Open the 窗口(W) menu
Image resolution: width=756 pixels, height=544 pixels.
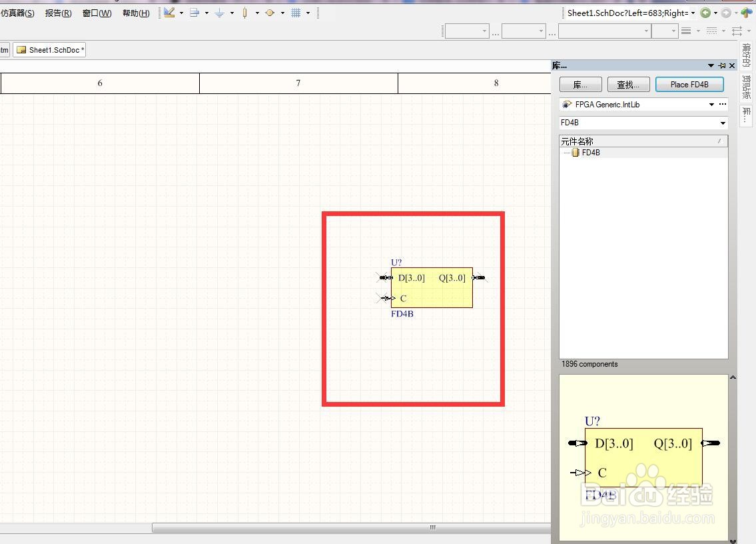[97, 13]
